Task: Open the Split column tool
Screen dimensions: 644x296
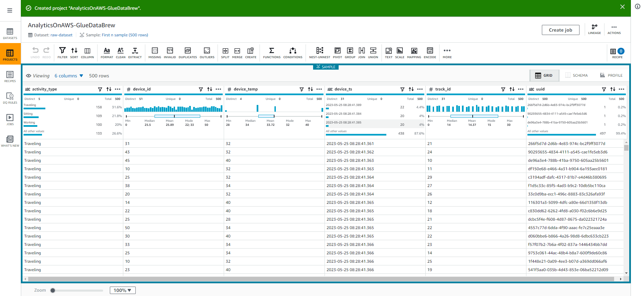Action: (x=225, y=53)
